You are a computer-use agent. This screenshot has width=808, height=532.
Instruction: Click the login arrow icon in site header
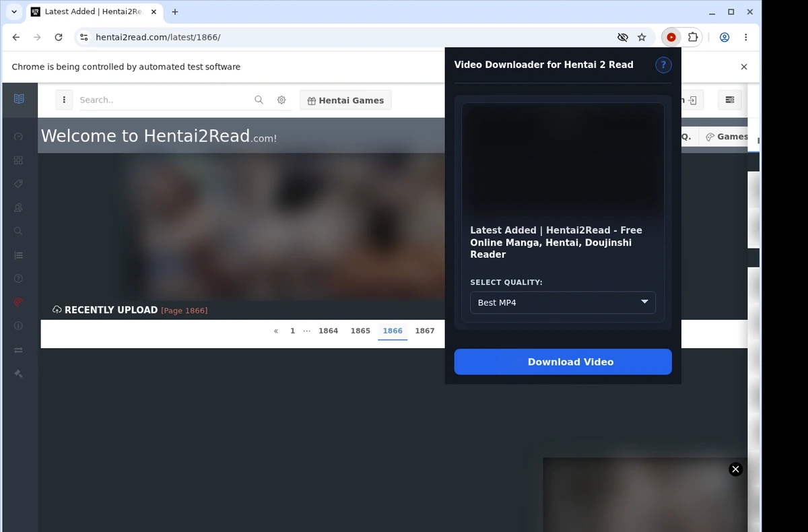692,100
